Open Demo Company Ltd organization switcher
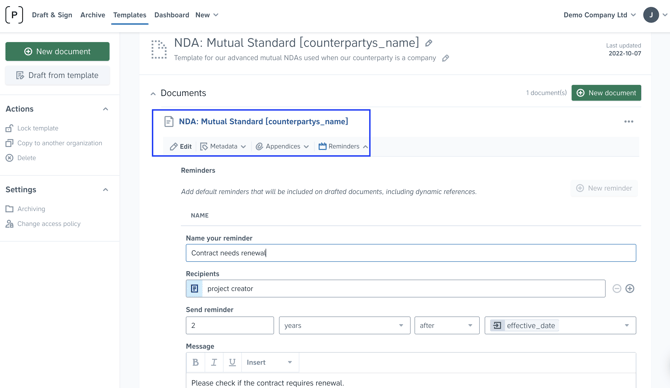Viewport: 670px width, 388px height. click(x=599, y=15)
